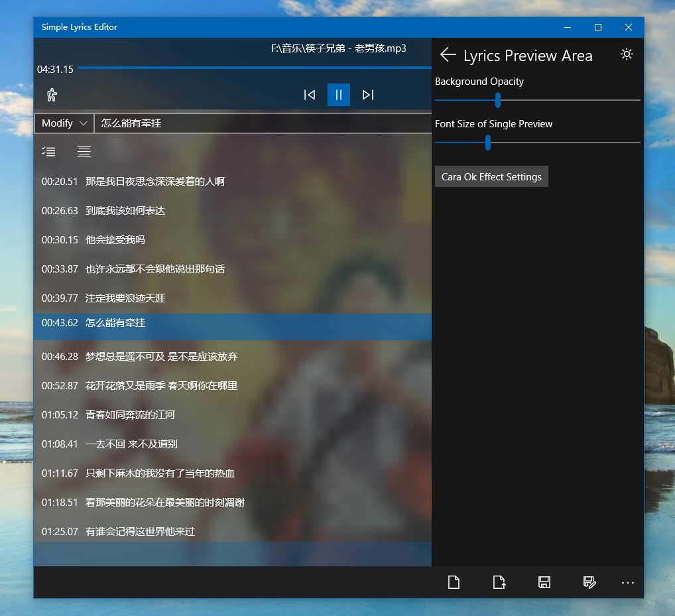Pause playback with the pause button
Viewport: 675px width, 616px height.
coord(339,95)
